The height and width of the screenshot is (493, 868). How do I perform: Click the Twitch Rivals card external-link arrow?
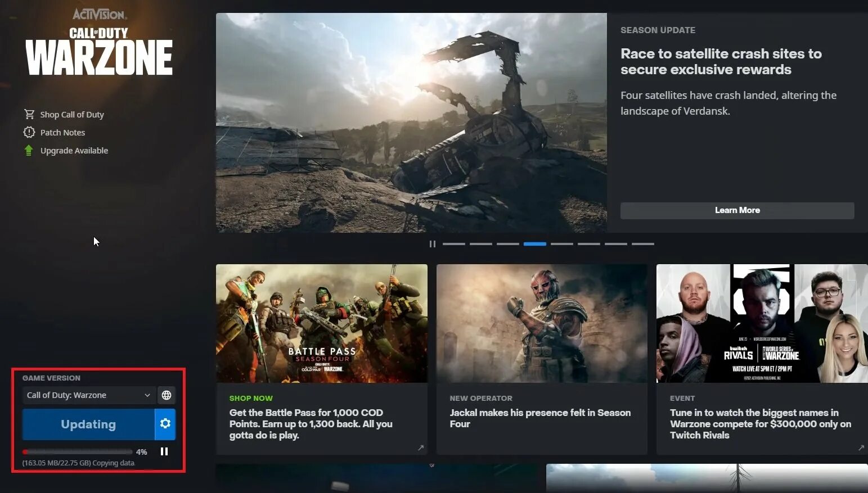click(x=861, y=448)
